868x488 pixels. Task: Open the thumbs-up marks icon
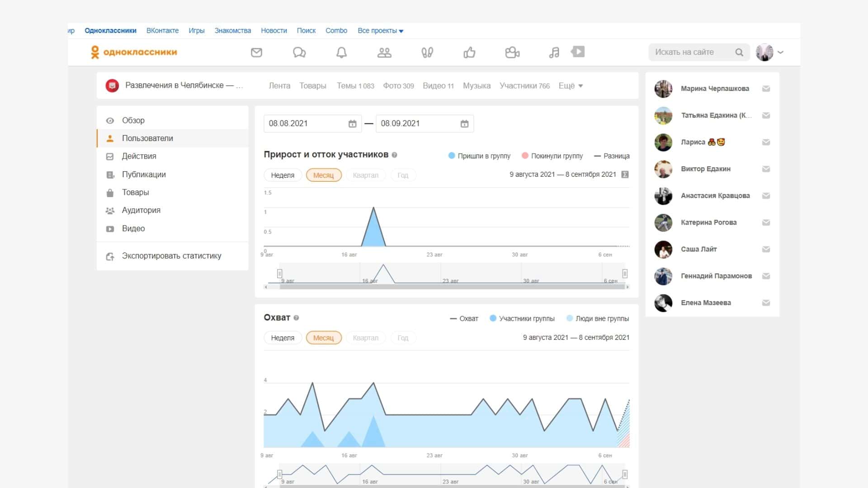469,52
